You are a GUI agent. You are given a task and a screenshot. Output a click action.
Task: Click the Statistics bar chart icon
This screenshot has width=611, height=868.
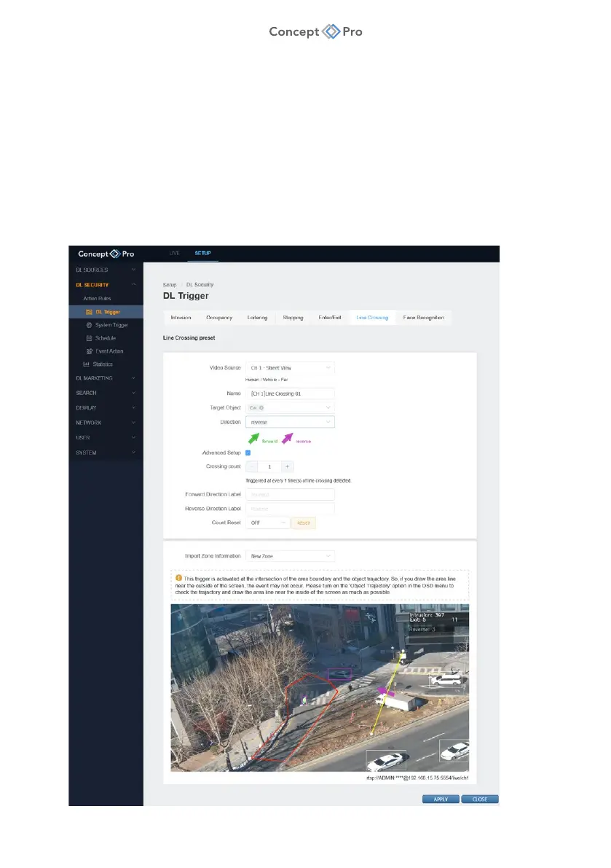[x=86, y=364]
